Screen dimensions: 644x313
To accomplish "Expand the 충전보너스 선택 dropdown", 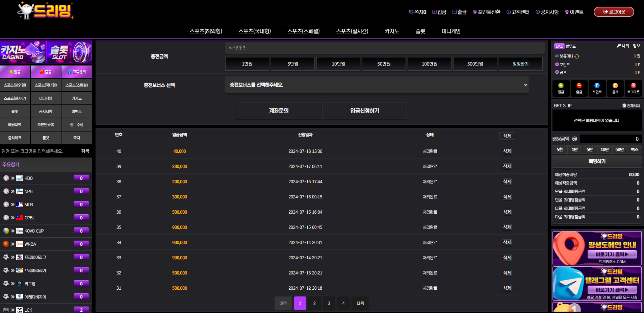I will pos(377,85).
